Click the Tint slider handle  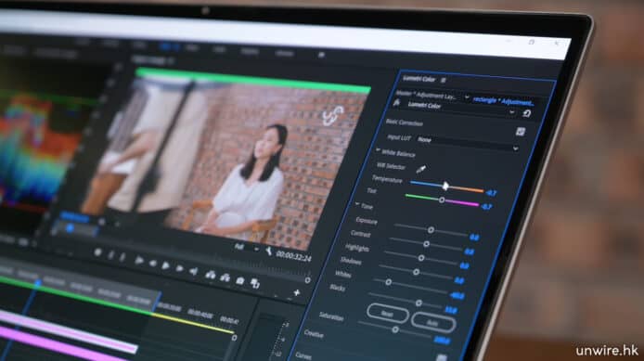click(442, 200)
